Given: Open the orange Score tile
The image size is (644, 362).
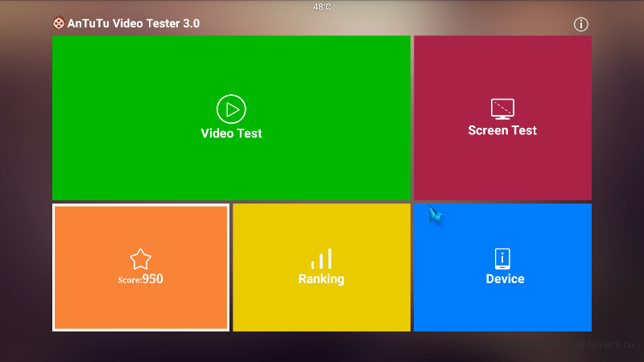Looking at the screenshot, I should pos(141,267).
